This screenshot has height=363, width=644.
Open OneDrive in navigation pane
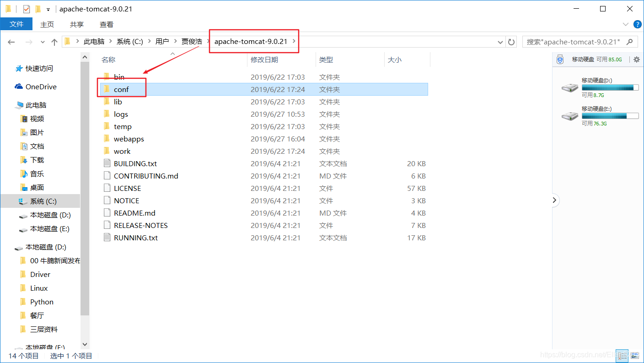click(41, 87)
